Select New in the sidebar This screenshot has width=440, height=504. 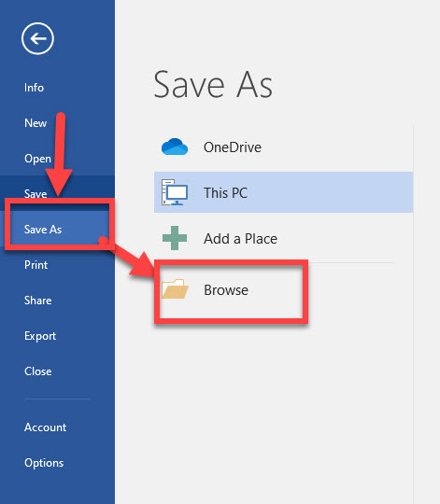click(x=35, y=123)
